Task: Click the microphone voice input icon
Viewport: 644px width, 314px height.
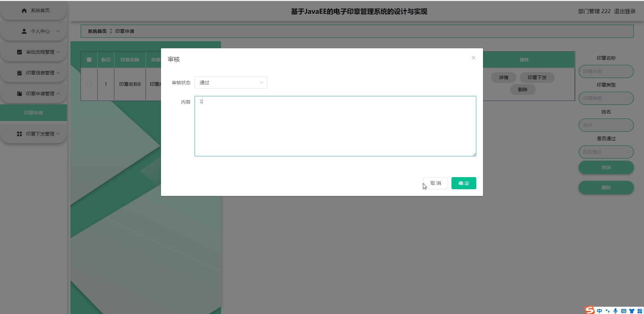Action: [x=615, y=311]
